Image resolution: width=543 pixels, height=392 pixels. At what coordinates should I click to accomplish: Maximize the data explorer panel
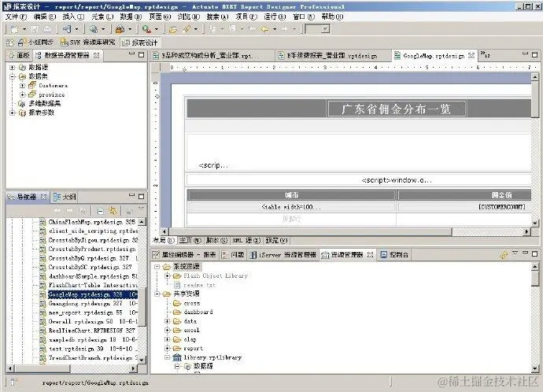click(142, 55)
